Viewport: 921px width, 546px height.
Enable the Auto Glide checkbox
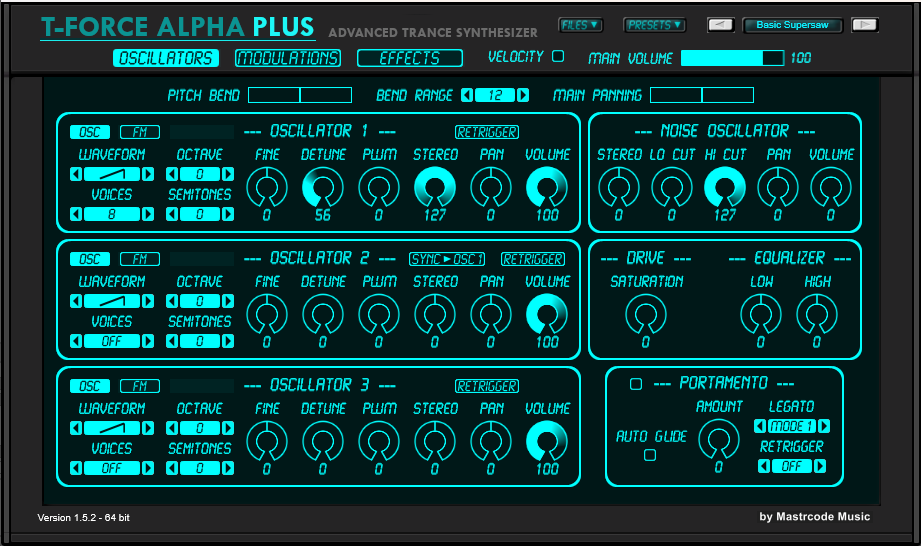pyautogui.click(x=650, y=455)
